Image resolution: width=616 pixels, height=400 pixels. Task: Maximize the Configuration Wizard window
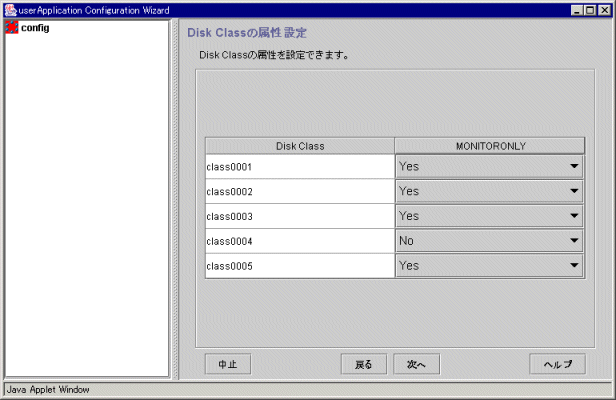click(590, 11)
